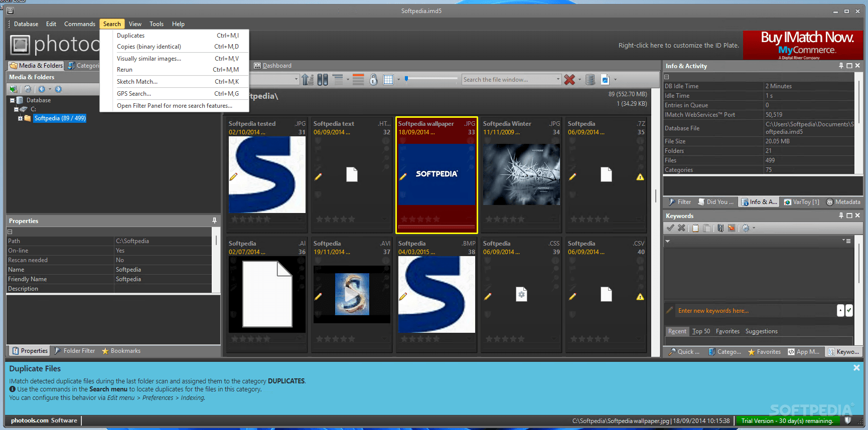
Task: Click the X remove icon in Keywords toolbar
Action: [681, 228]
